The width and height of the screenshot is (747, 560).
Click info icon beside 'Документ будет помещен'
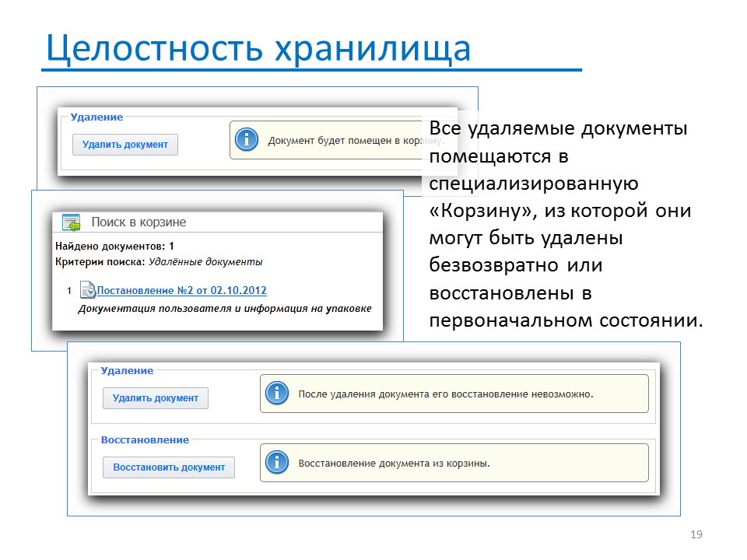click(247, 139)
